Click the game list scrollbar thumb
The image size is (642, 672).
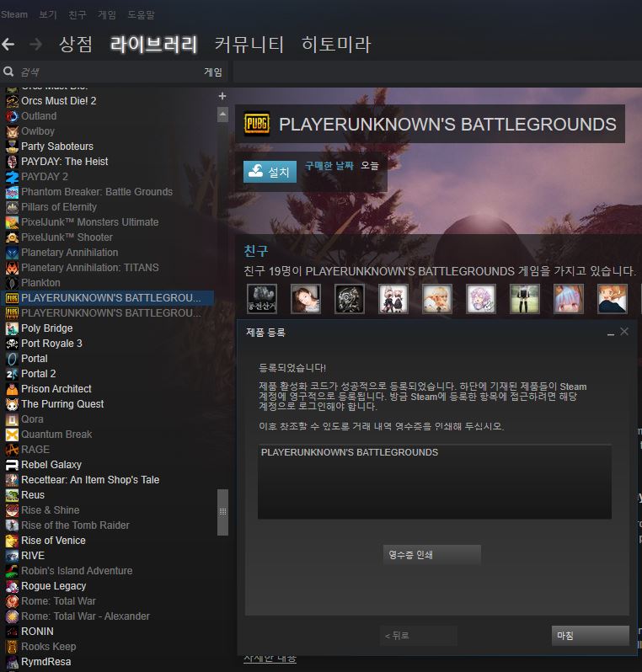[x=222, y=512]
